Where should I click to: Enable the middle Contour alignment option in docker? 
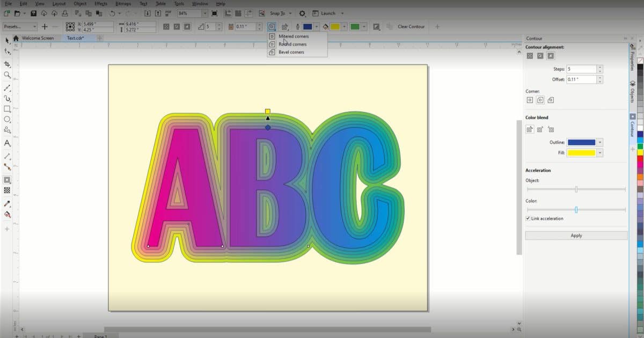point(540,56)
